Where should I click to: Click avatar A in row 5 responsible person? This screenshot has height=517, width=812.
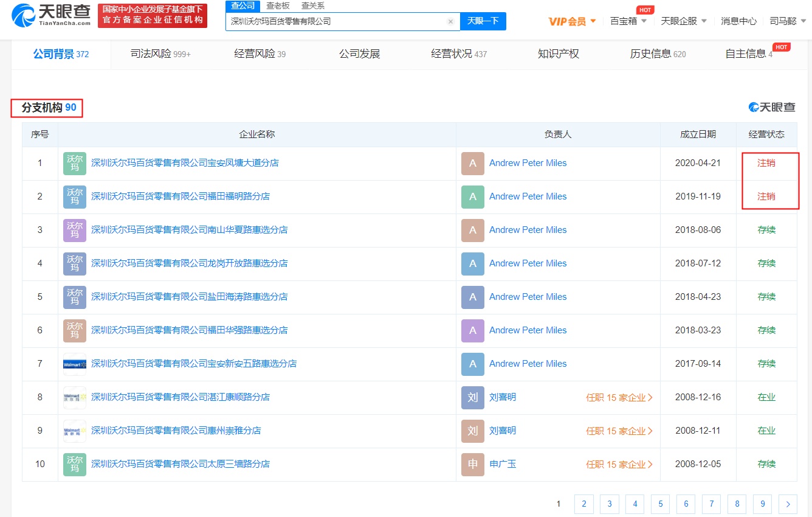[x=473, y=297]
